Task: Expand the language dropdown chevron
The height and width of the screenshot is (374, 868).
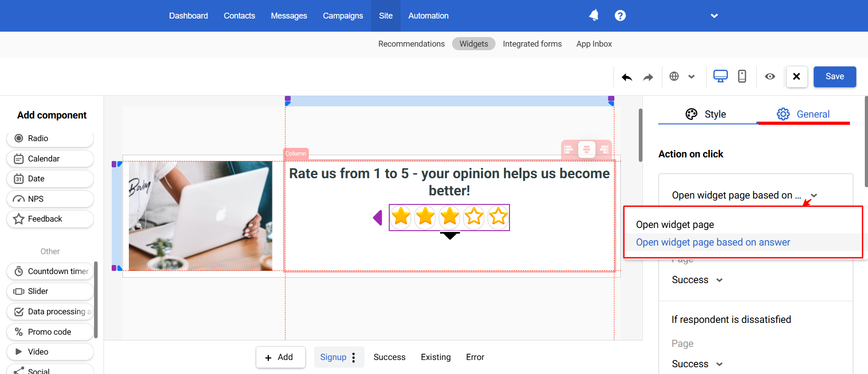Action: (x=691, y=77)
